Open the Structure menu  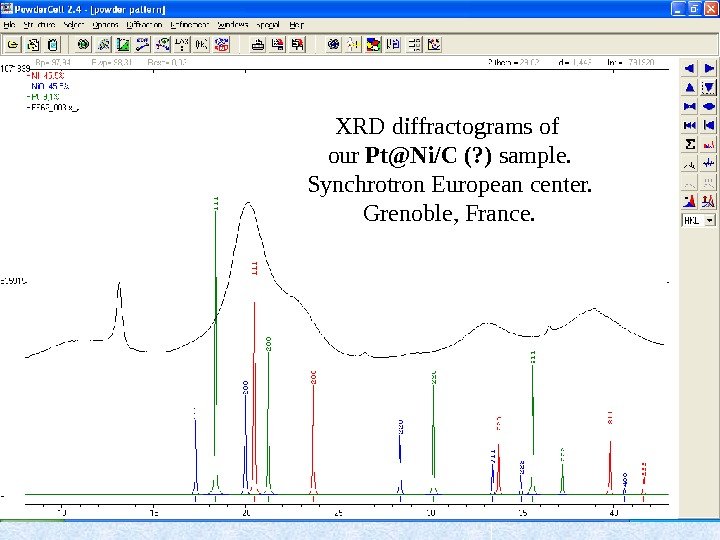(x=39, y=25)
